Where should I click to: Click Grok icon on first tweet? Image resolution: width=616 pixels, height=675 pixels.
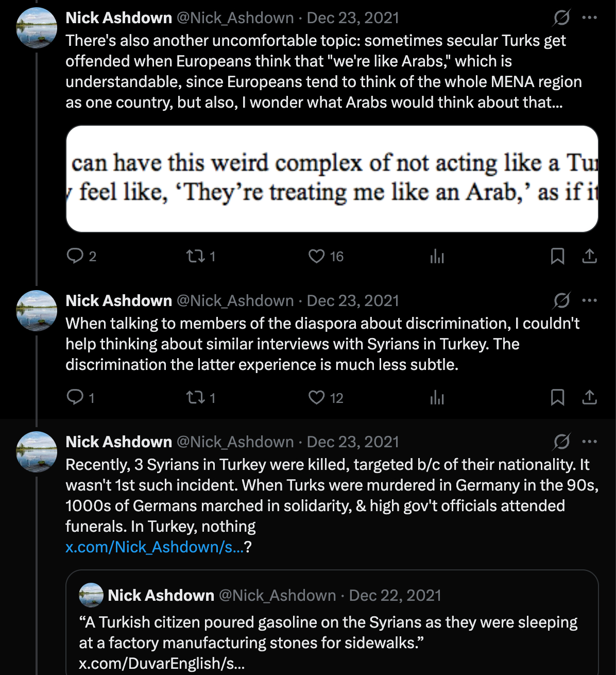pyautogui.click(x=561, y=18)
